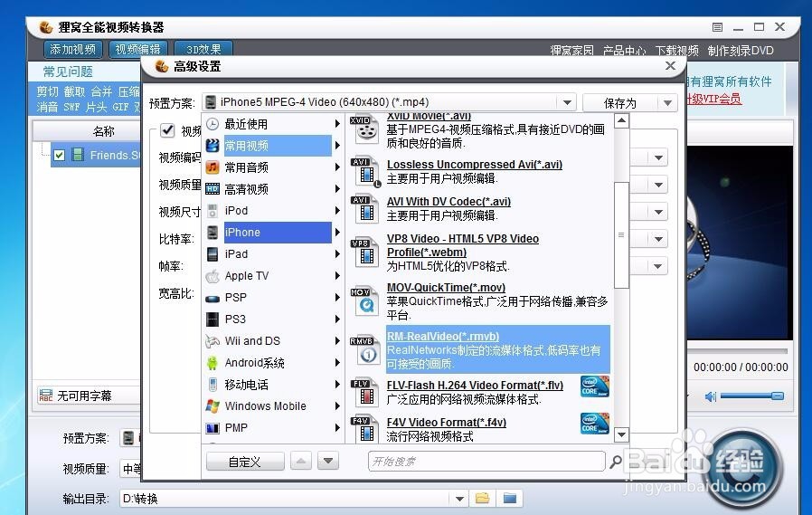Image resolution: width=812 pixels, height=515 pixels.
Task: Choose FLV-Flash H.264 Video Format
Action: [475, 385]
